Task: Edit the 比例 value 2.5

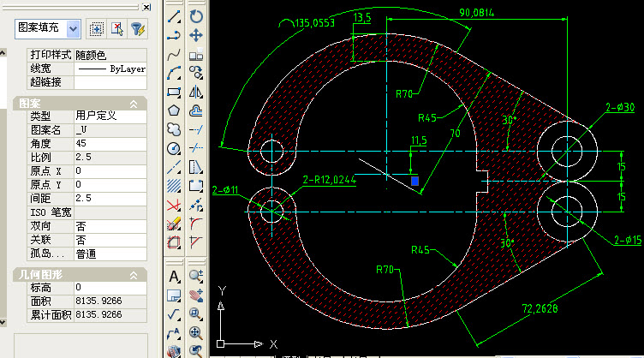Action: (110, 158)
